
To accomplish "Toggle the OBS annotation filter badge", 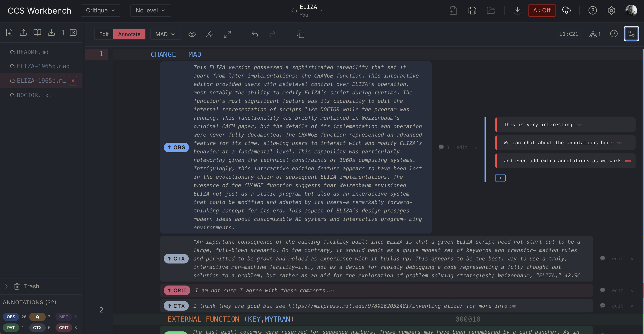I will click(11, 317).
